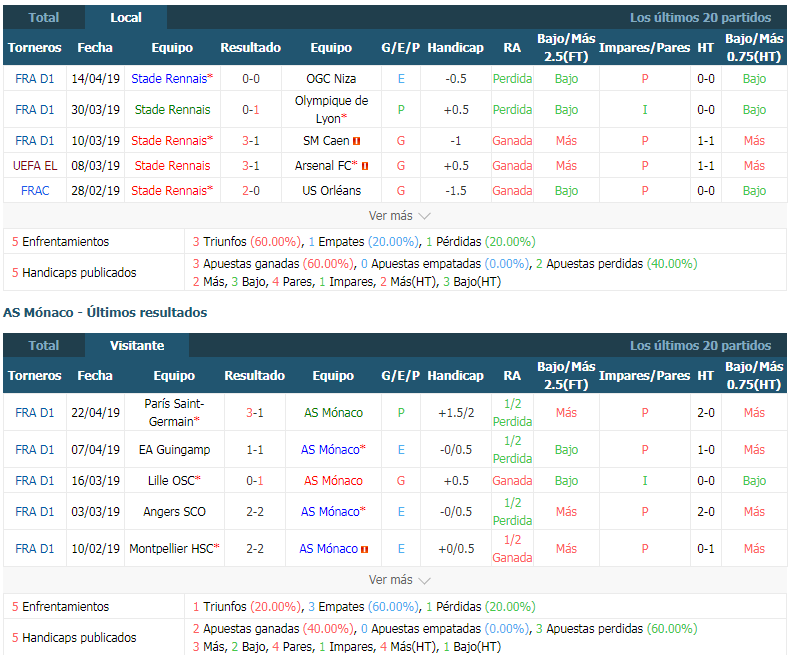Click 2-0 result versus US Orléans

pyautogui.click(x=251, y=191)
